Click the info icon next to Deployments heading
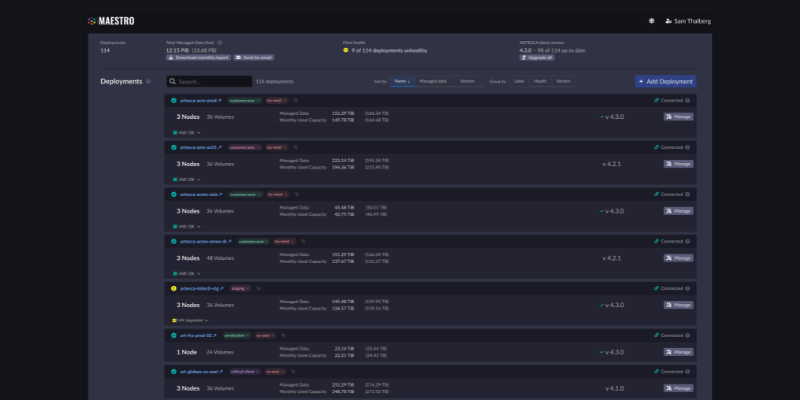Viewport: 800px width, 400px height. tap(148, 81)
